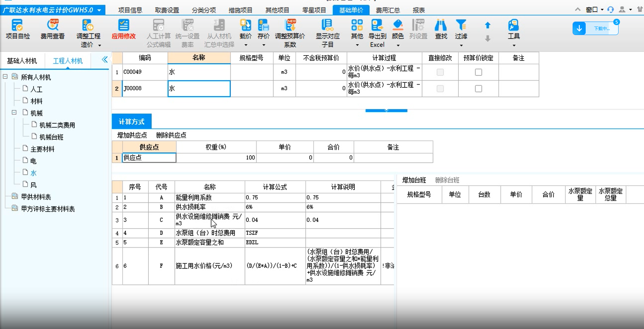Open the 存价 dropdown arrow
This screenshot has width=644, height=329.
(x=264, y=45)
